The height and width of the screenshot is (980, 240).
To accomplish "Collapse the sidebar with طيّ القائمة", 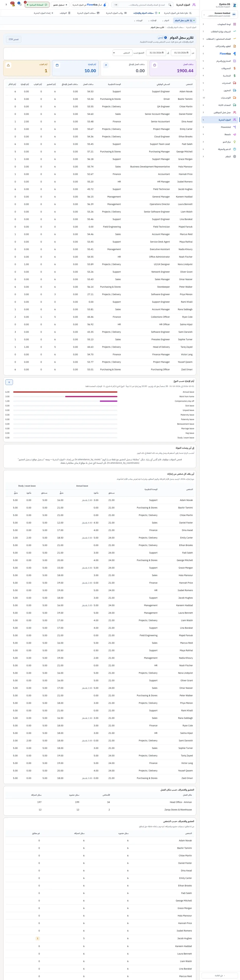I will (219, 975).
